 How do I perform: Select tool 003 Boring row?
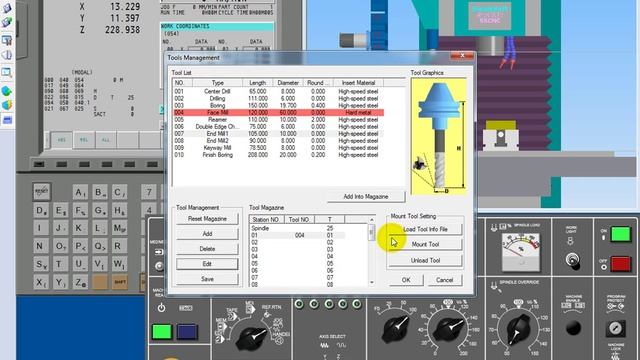pyautogui.click(x=278, y=105)
